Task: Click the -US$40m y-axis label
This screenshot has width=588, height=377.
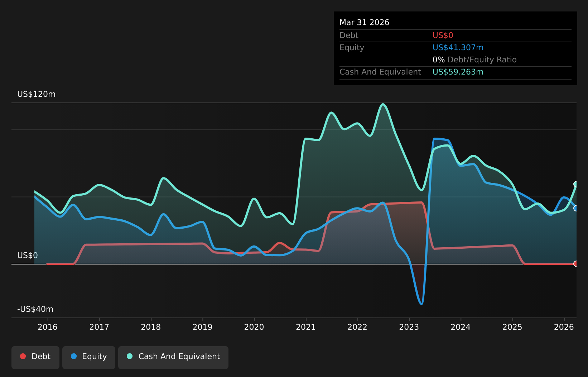Action: pyautogui.click(x=35, y=309)
